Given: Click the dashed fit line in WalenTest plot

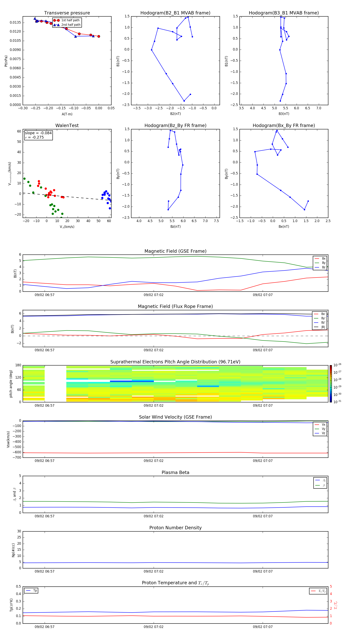Looking at the screenshot, I should coord(67,197).
